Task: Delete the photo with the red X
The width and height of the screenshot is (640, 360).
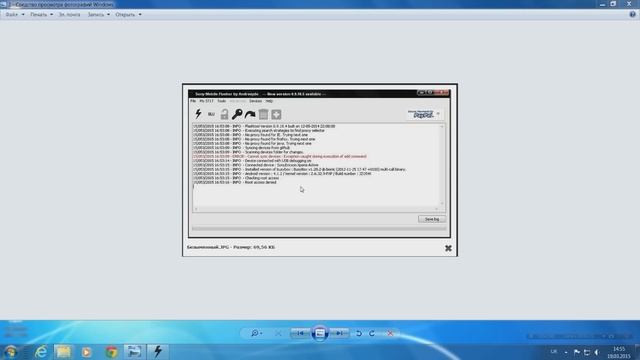Action: (390, 333)
